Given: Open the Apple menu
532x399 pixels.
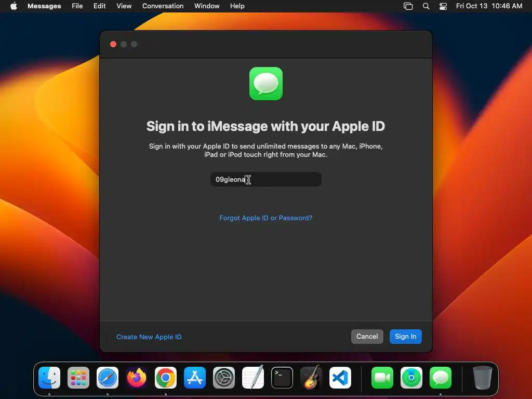Looking at the screenshot, I should (x=14, y=6).
